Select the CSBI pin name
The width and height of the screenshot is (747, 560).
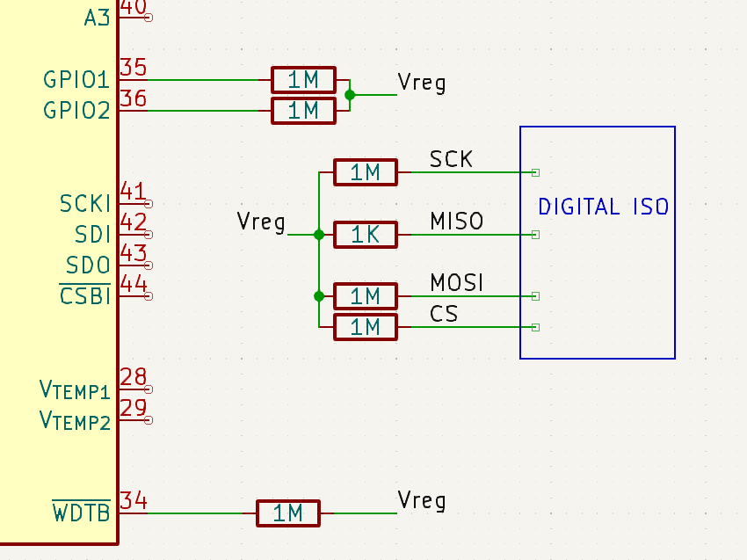point(85,295)
